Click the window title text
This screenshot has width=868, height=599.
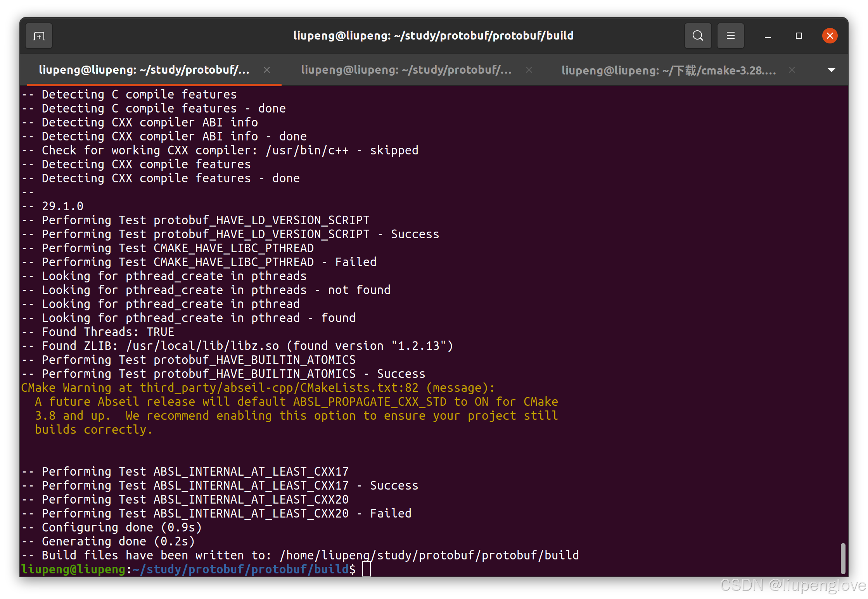[433, 36]
